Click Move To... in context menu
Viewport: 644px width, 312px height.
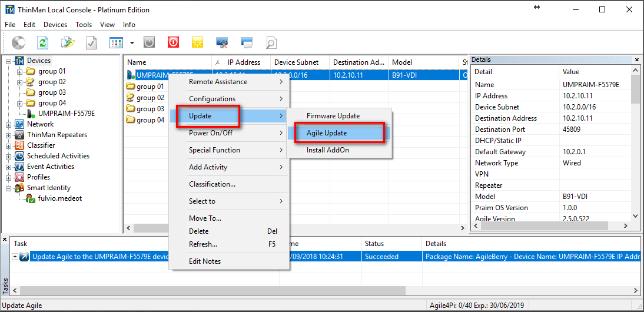pyautogui.click(x=230, y=218)
